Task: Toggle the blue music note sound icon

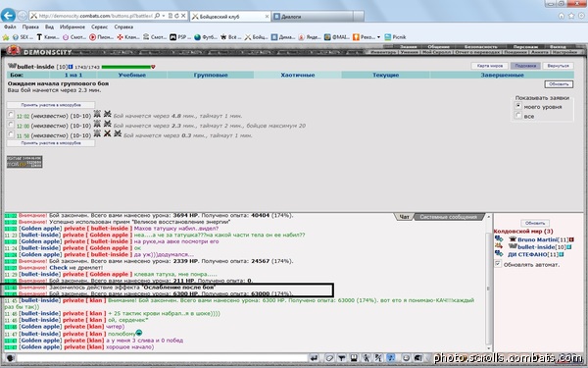Action: 391,358
